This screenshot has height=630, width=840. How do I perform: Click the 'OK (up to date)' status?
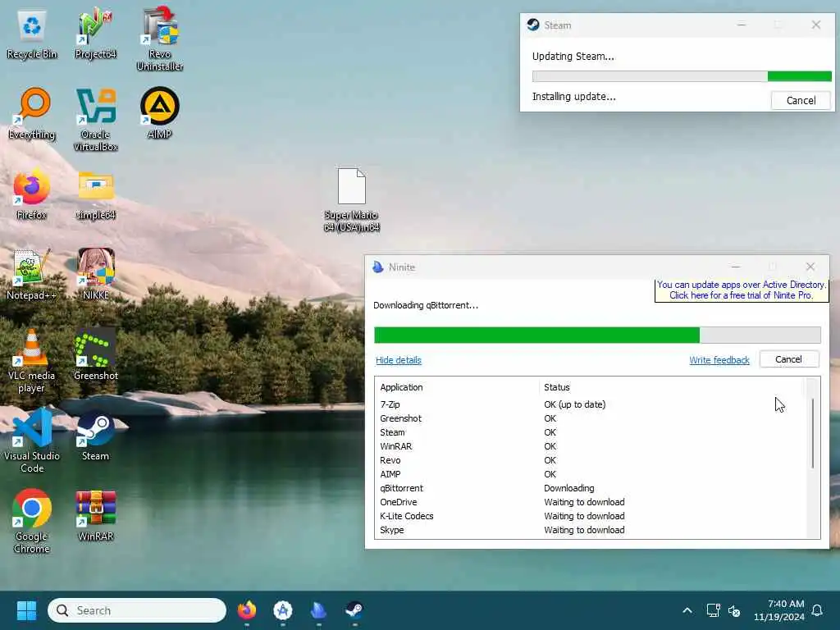pyautogui.click(x=574, y=404)
